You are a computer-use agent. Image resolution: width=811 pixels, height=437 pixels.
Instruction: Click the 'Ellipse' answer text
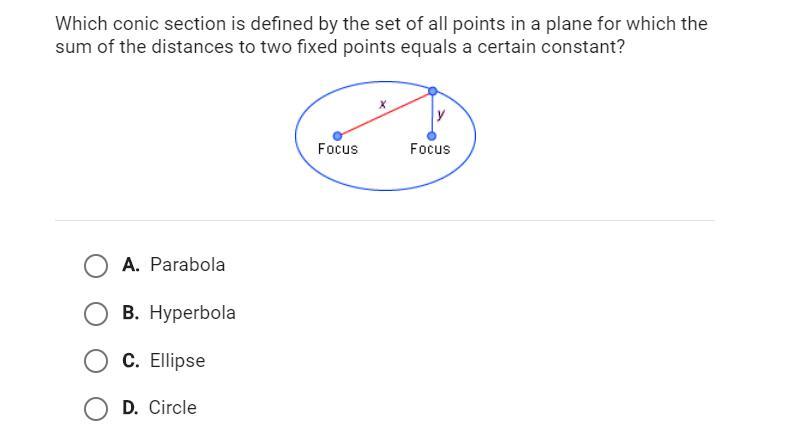tap(177, 360)
